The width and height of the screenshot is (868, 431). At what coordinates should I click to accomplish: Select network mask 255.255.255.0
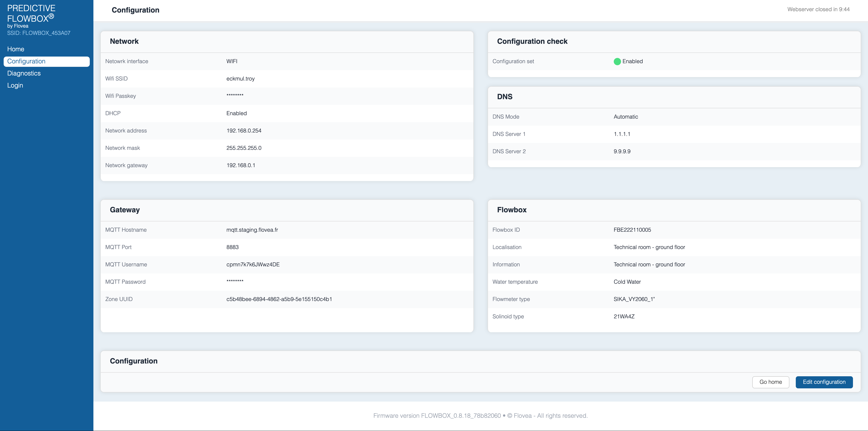(244, 148)
